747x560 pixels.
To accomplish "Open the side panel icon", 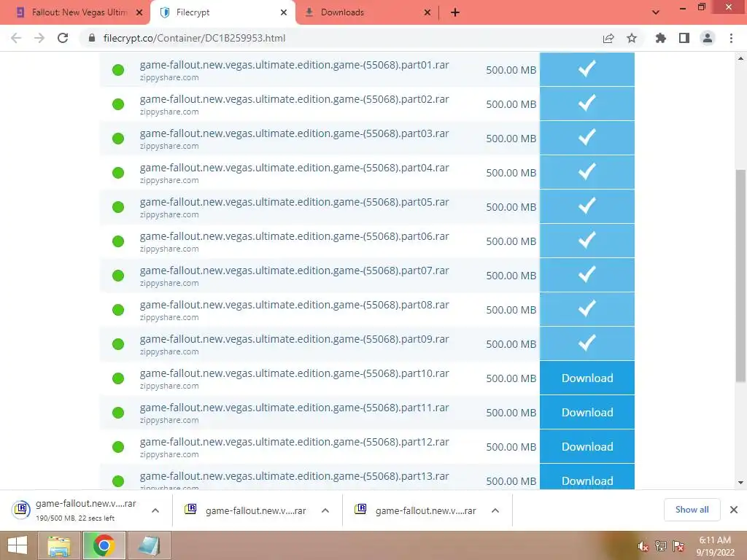I will [x=684, y=38].
